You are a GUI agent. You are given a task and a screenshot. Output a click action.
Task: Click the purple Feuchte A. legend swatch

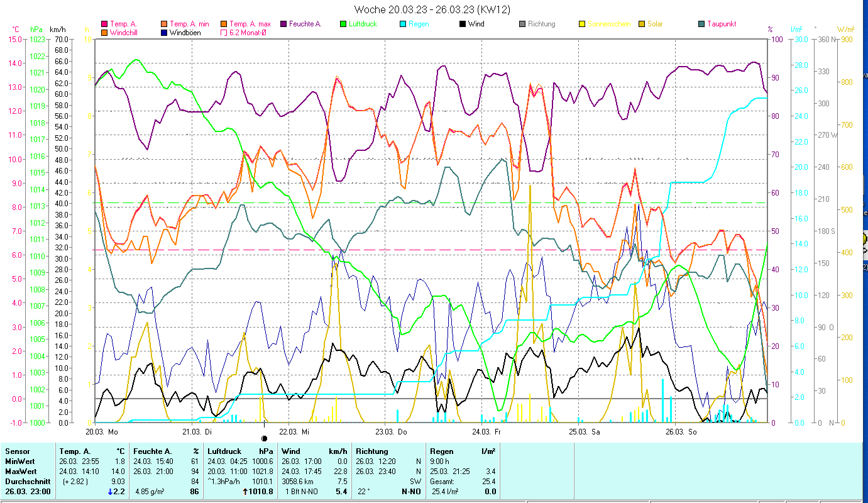click(x=283, y=25)
